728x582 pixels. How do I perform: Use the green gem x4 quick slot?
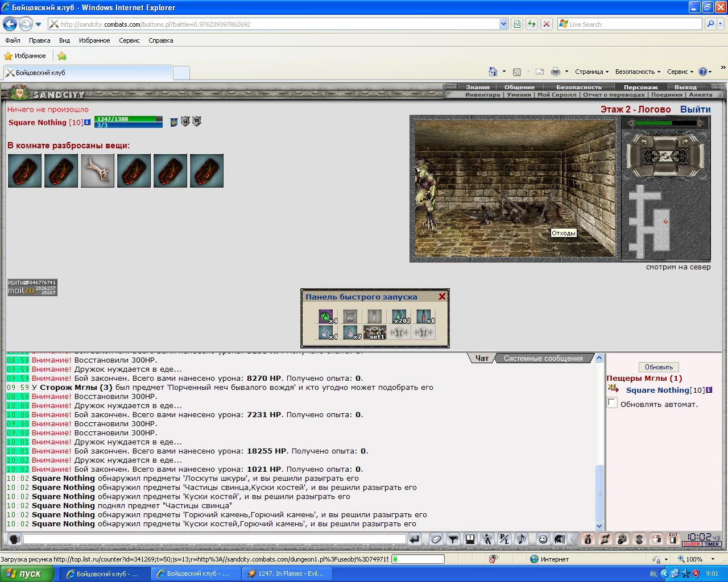pyautogui.click(x=326, y=317)
